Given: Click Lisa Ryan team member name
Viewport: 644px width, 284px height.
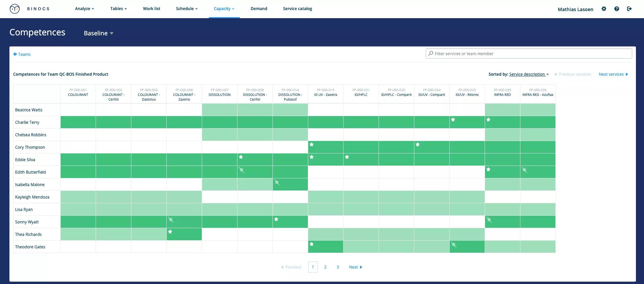Looking at the screenshot, I should pyautogui.click(x=24, y=209).
